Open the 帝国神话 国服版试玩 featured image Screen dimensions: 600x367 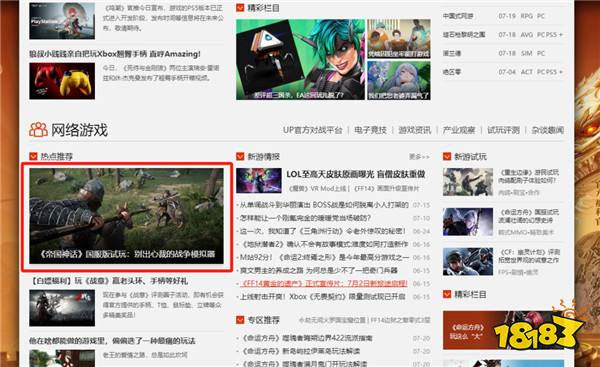(x=127, y=216)
